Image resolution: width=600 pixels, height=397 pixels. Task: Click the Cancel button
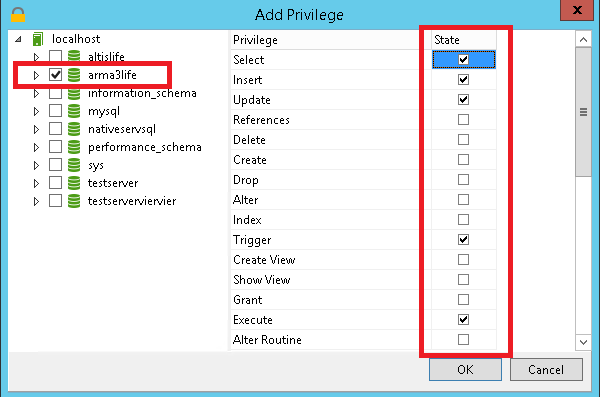tap(546, 369)
